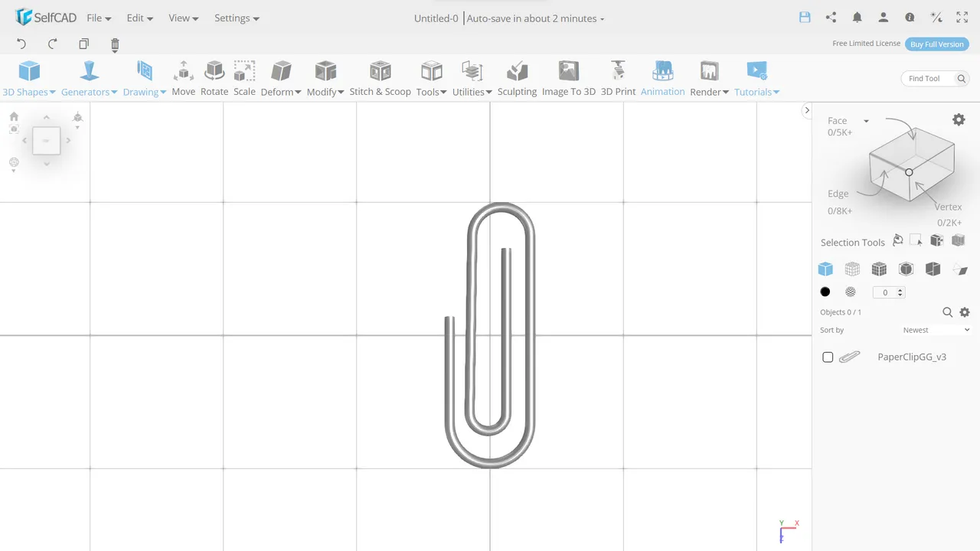Open the Render tool menu

pos(710,79)
